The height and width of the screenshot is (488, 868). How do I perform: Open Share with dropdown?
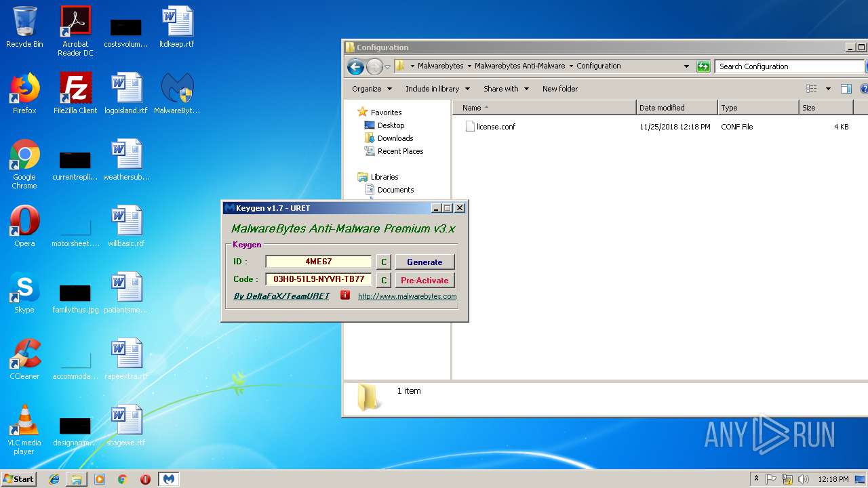point(506,89)
